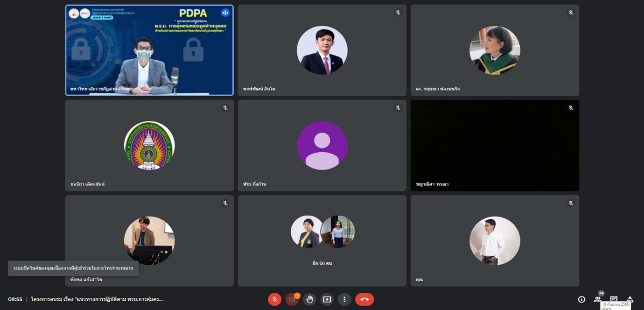Image resolution: width=644 pixels, height=310 pixels.
Task: Click the meeting title 'โครงการอบรม เรื่อง' text
Action: click(97, 299)
